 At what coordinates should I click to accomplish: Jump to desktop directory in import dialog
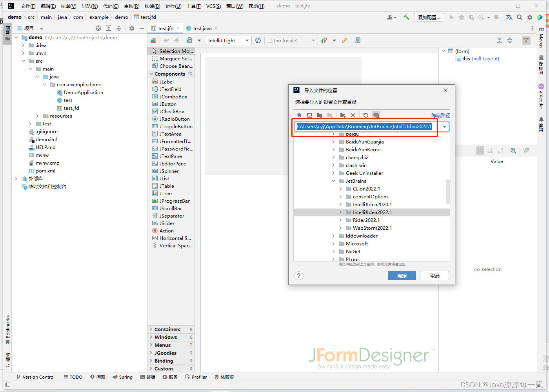click(309, 115)
